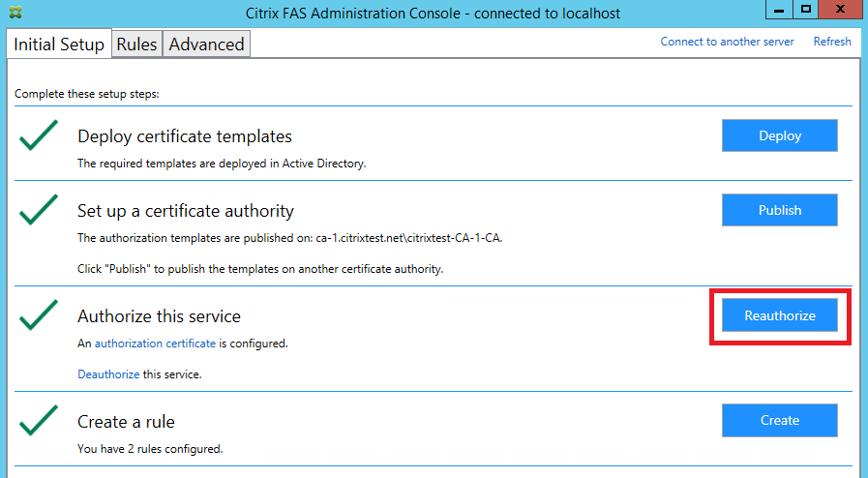Close the FAS Administration Console window
The width and height of the screenshot is (868, 478).
click(840, 11)
